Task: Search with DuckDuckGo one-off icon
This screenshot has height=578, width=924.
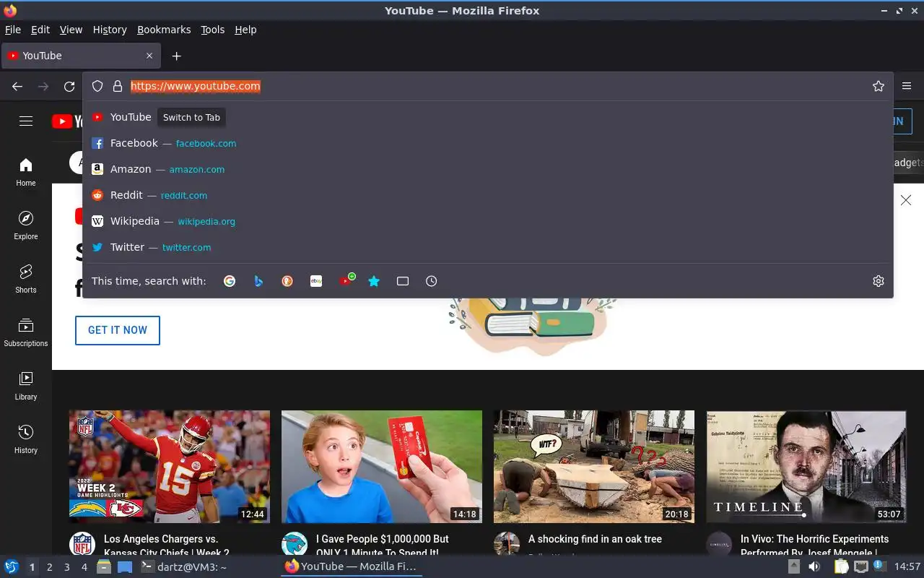Action: click(287, 281)
